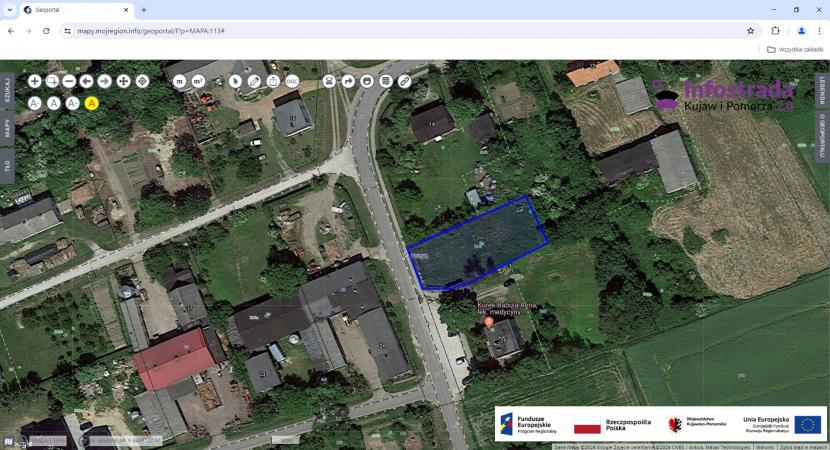Select the measure distance 'm' tool
The image size is (830, 450).
point(180,81)
